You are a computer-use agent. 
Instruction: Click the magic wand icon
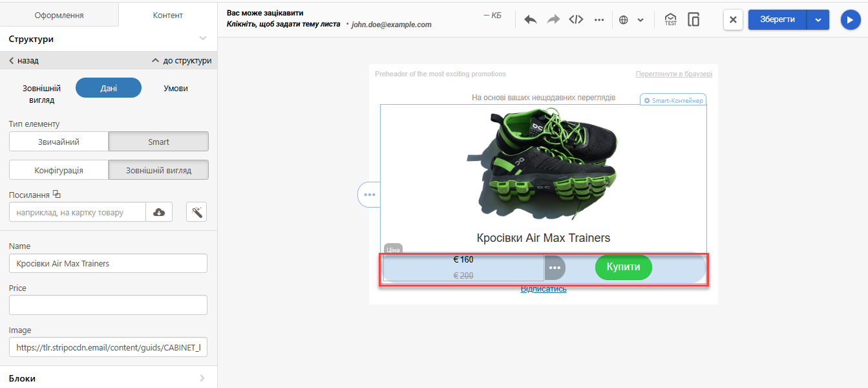click(x=196, y=212)
